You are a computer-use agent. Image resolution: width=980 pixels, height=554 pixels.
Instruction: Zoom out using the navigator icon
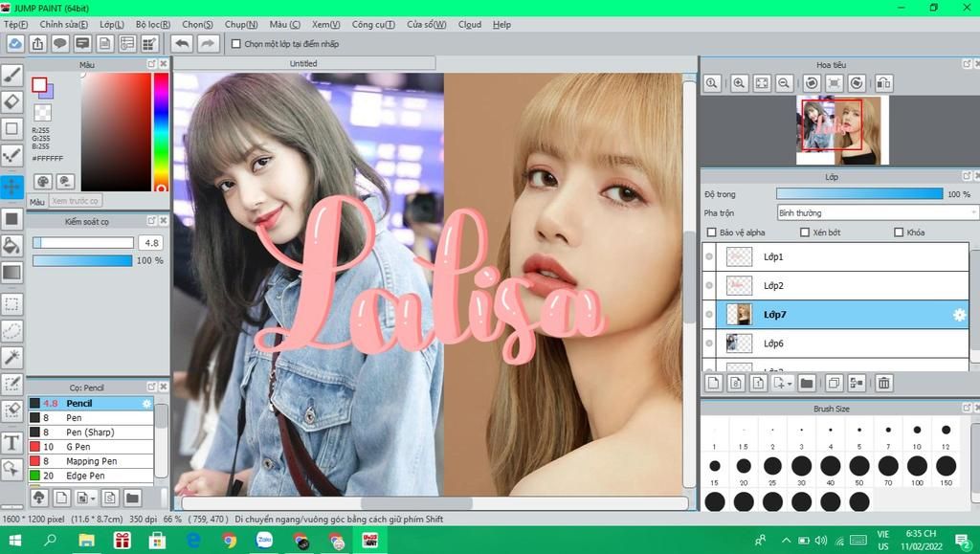click(784, 83)
